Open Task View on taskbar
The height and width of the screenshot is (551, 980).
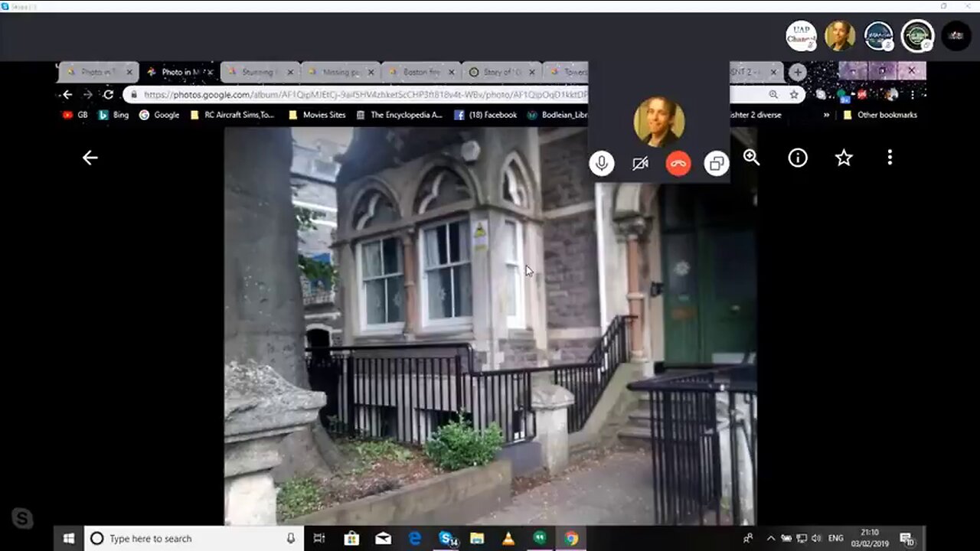(320, 539)
